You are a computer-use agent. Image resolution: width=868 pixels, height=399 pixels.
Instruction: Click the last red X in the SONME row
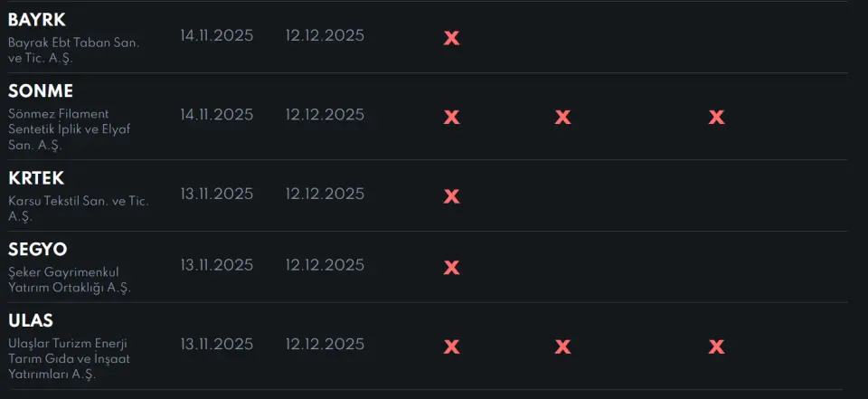click(x=716, y=117)
